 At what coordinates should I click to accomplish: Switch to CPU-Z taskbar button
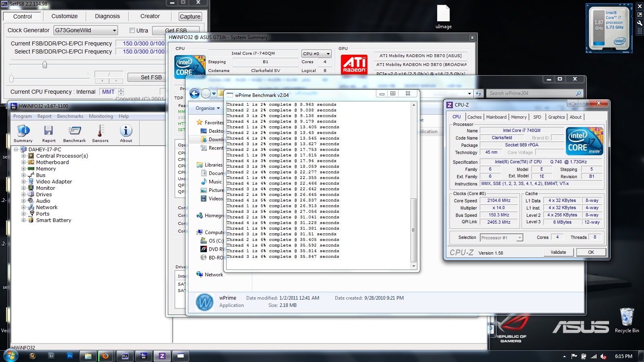162,356
